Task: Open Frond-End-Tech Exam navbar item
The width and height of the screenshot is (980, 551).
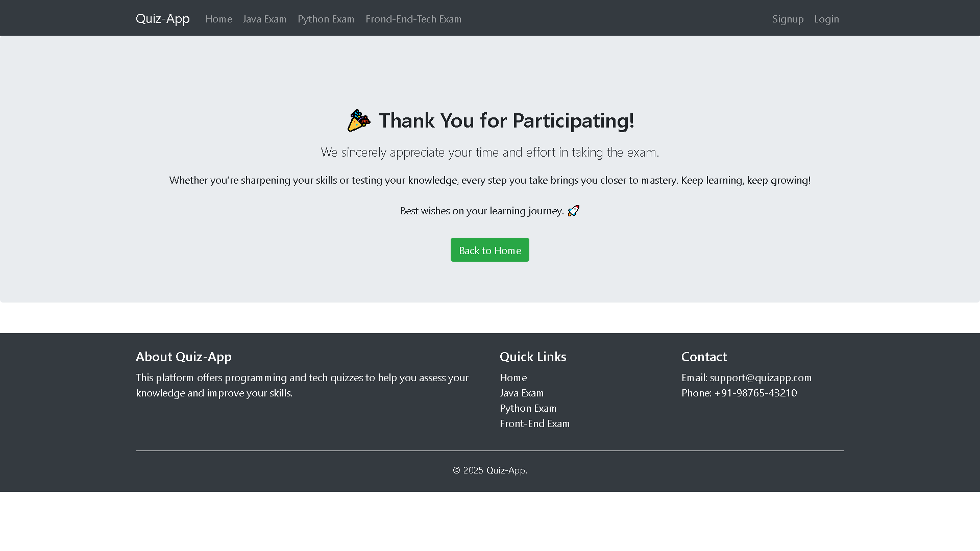Action: pos(413,19)
